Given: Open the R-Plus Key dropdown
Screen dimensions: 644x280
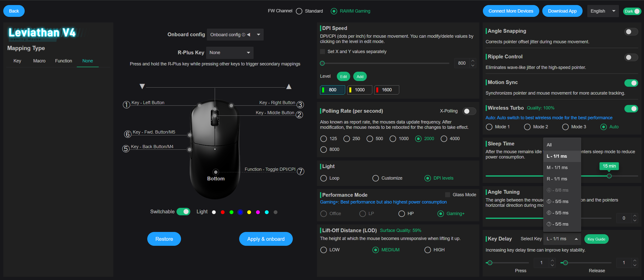Looking at the screenshot, I should click(230, 53).
